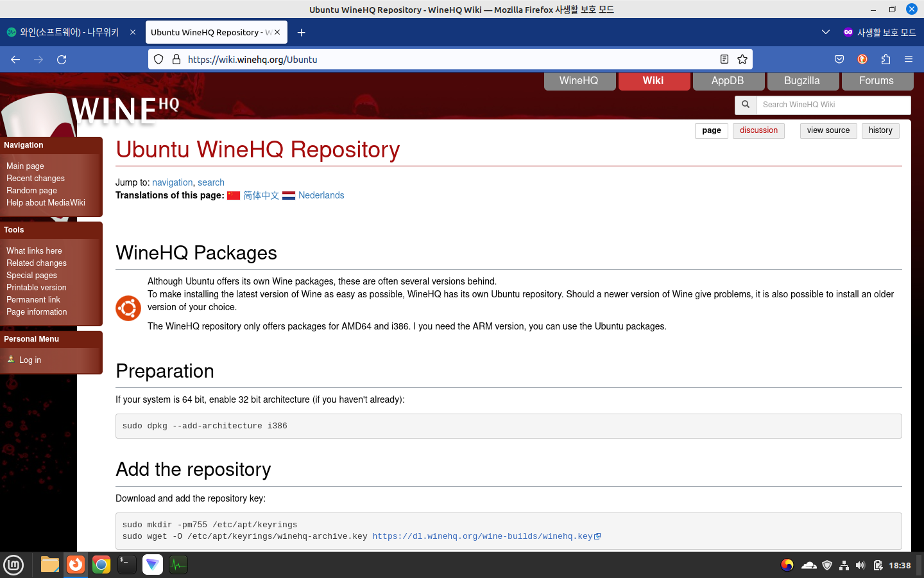Launch Chrome from taskbar
The image size is (924, 578).
pos(101,565)
